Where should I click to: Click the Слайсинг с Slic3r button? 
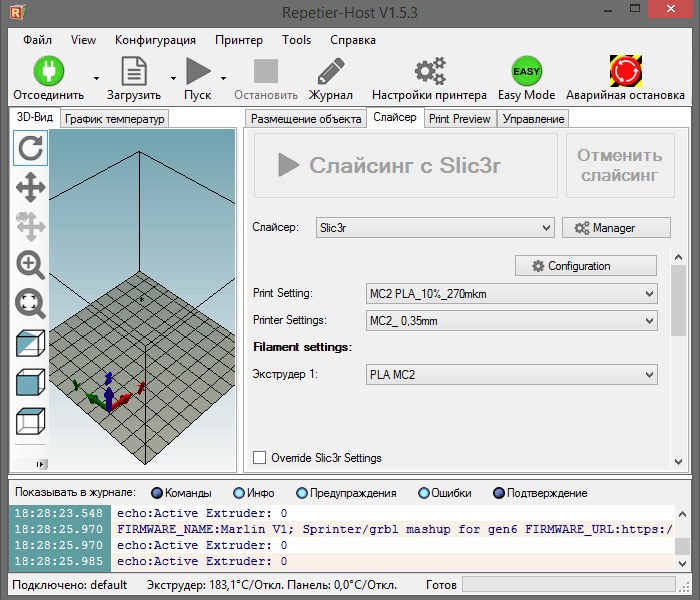click(406, 165)
